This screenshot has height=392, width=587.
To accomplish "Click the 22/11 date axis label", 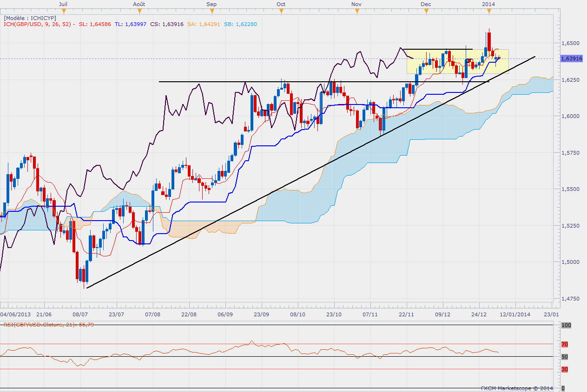I will pyautogui.click(x=406, y=314).
